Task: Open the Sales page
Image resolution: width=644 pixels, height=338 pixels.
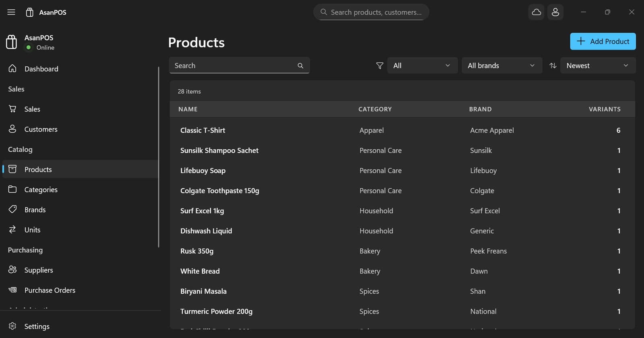Action: pos(80,109)
